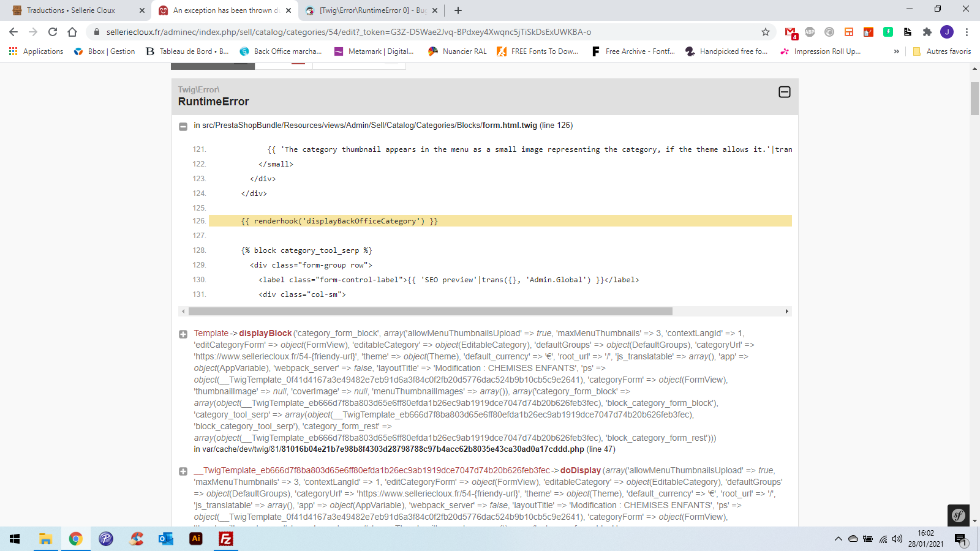The width and height of the screenshot is (980, 551).
Task: Open the Nuancier RAL bookmark
Action: tap(458, 51)
